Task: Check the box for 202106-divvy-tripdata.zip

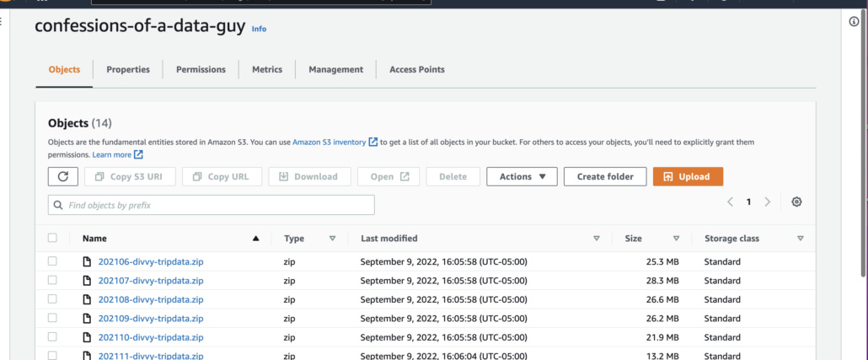Action: tap(52, 261)
